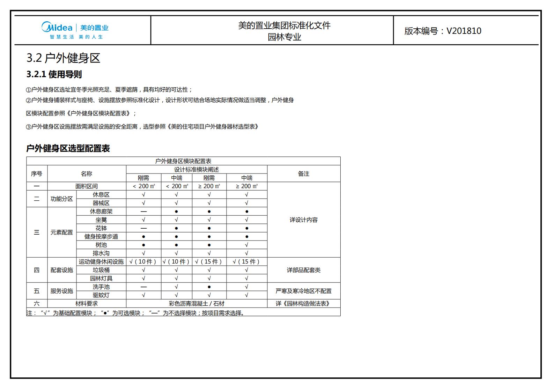
Task: Click the line 区模块配置参照《户外健身区模块配置表》
Action: (81, 113)
